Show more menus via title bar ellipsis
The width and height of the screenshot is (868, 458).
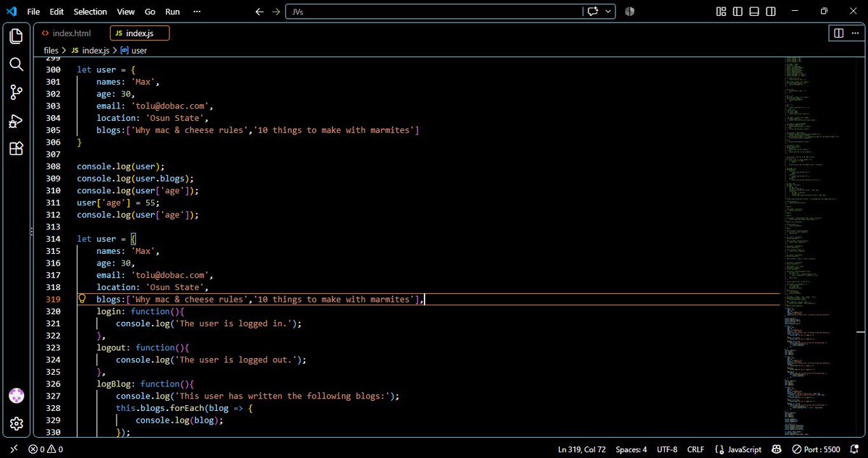197,12
